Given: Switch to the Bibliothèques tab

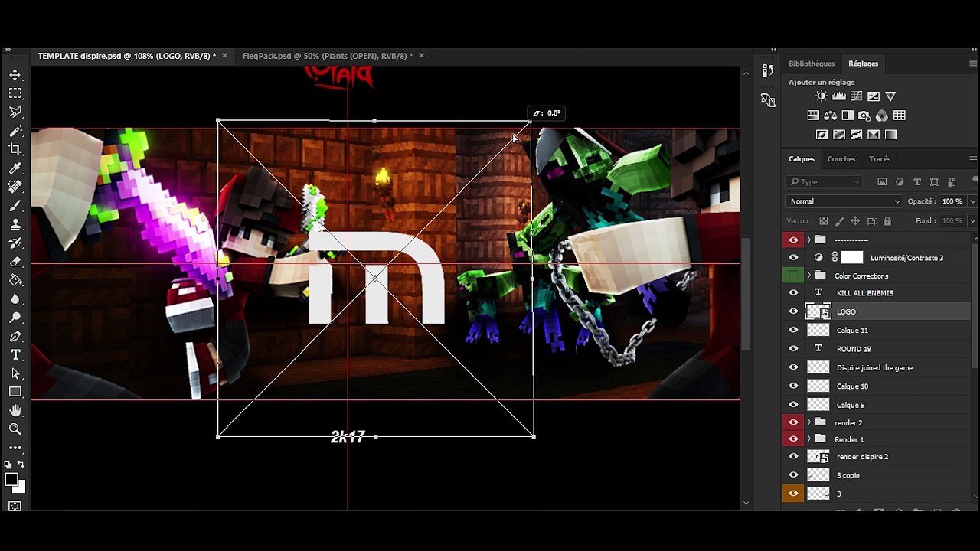Looking at the screenshot, I should pyautogui.click(x=812, y=64).
